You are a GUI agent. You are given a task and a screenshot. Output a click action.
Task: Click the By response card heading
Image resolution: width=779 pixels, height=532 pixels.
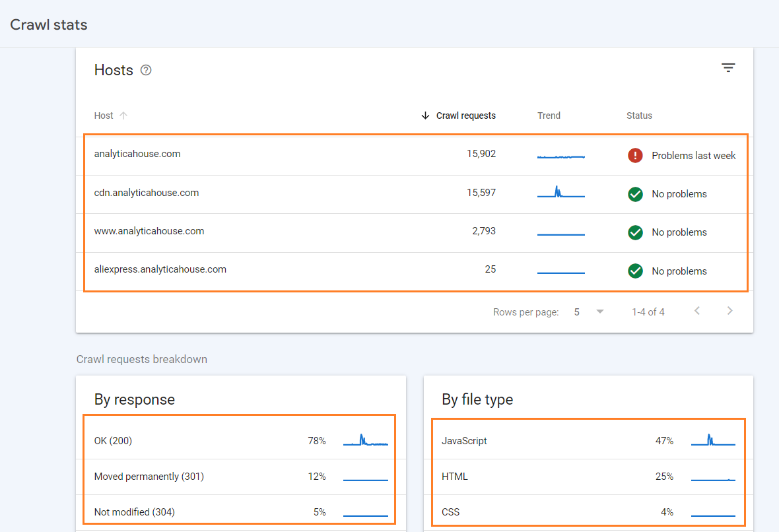pos(135,399)
